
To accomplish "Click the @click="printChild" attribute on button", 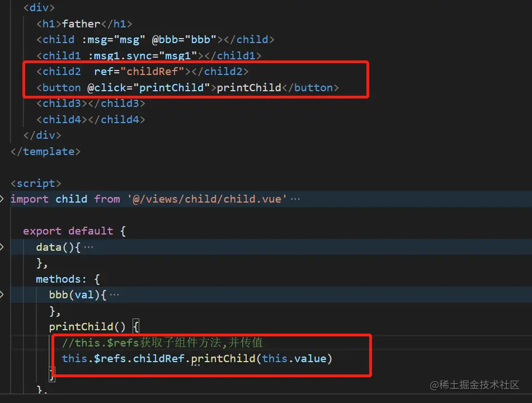I will 149,87.
